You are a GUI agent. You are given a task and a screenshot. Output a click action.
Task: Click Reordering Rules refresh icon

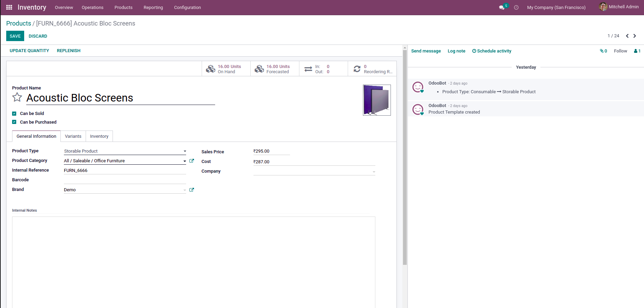357,69
